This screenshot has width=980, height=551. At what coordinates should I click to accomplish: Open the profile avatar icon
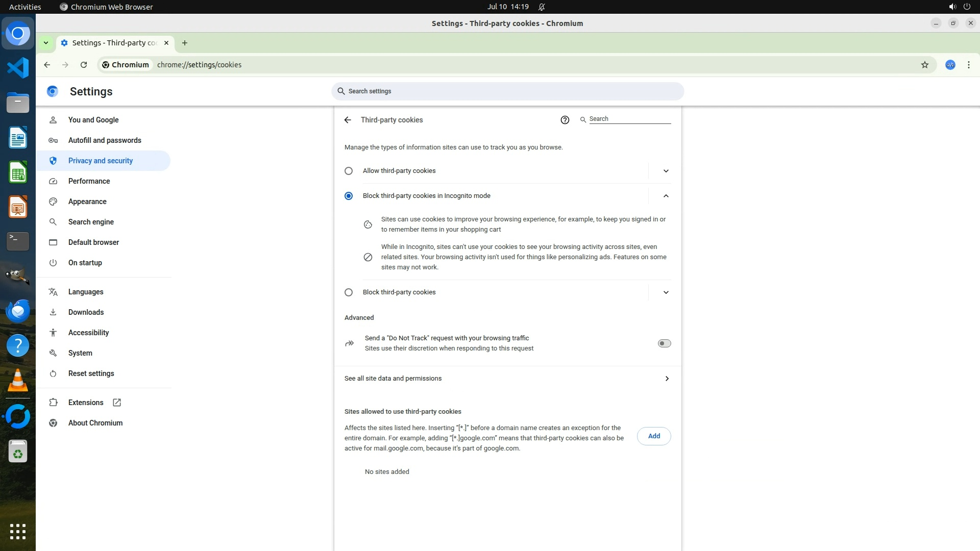click(x=950, y=65)
